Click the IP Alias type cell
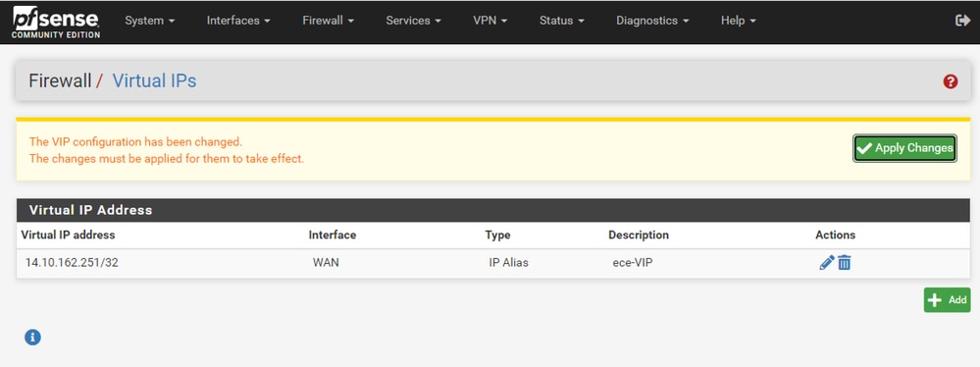The height and width of the screenshot is (367, 980). [508, 263]
